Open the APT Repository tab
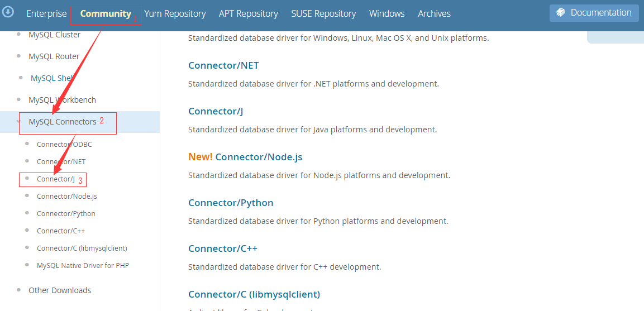 [249, 13]
